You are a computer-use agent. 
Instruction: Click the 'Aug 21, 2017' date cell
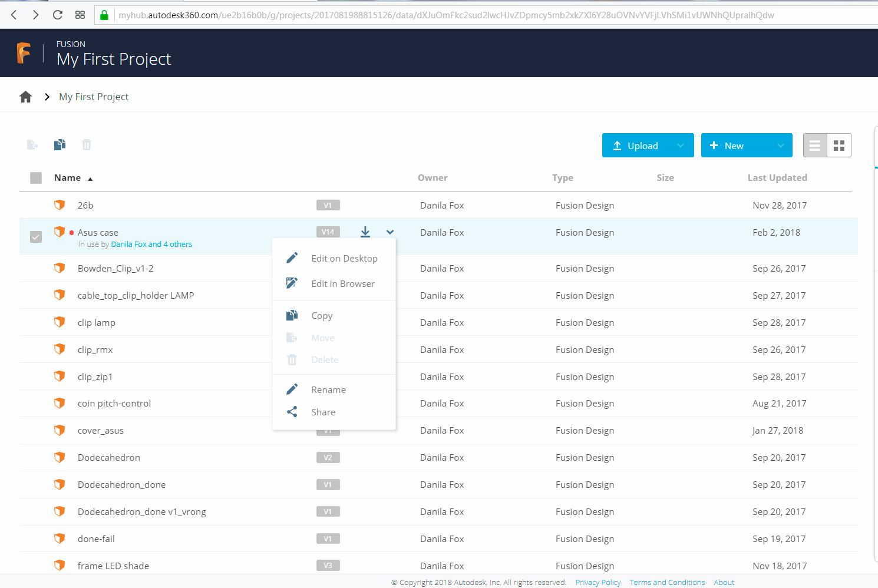pos(780,403)
